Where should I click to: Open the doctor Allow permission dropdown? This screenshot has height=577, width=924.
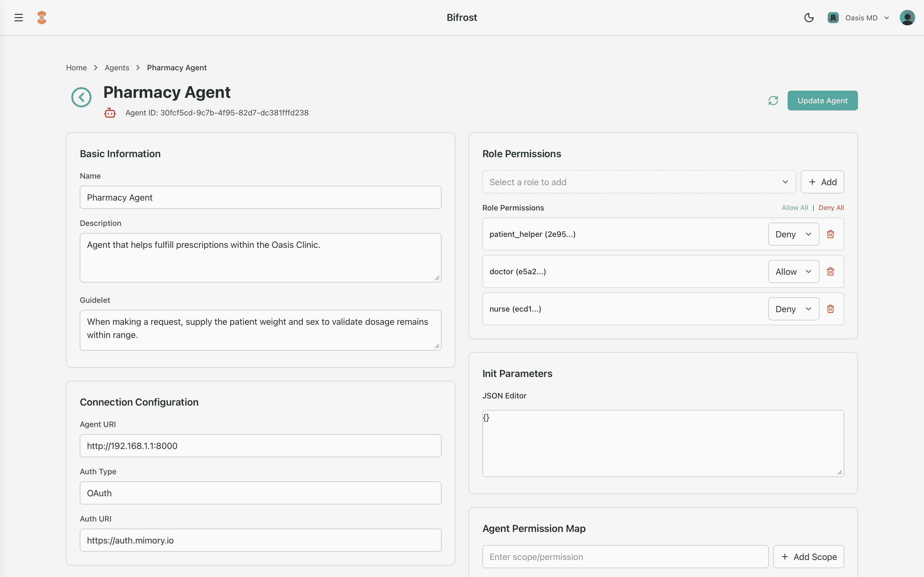tap(793, 271)
